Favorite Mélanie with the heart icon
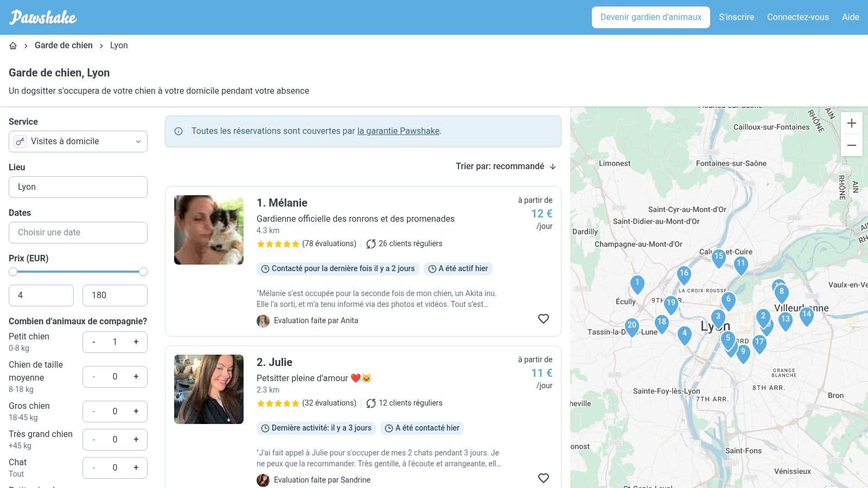Viewport: 868px width, 488px height. click(x=543, y=319)
